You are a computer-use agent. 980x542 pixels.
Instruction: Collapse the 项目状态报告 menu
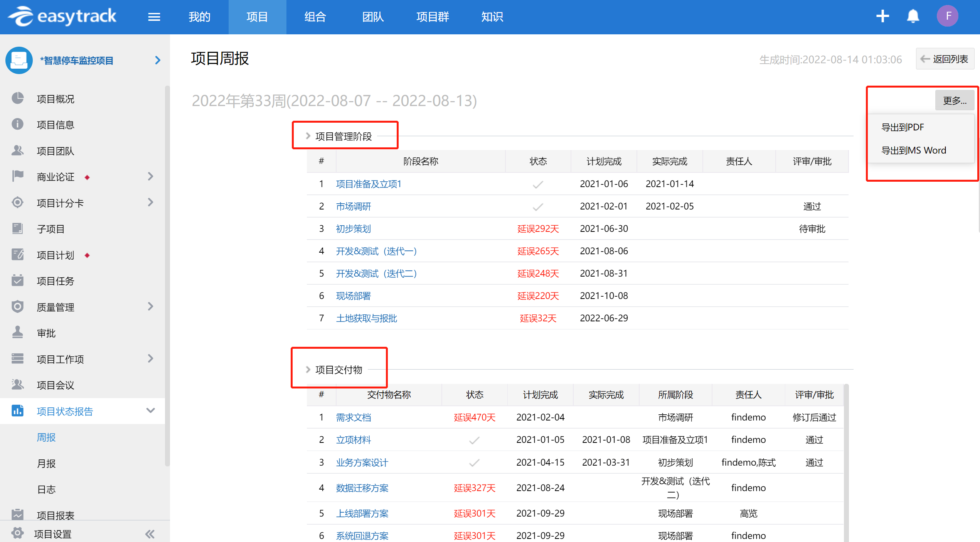(x=150, y=411)
